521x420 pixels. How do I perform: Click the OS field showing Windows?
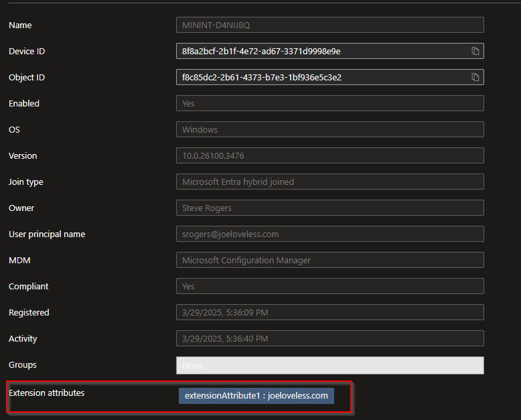pos(329,129)
